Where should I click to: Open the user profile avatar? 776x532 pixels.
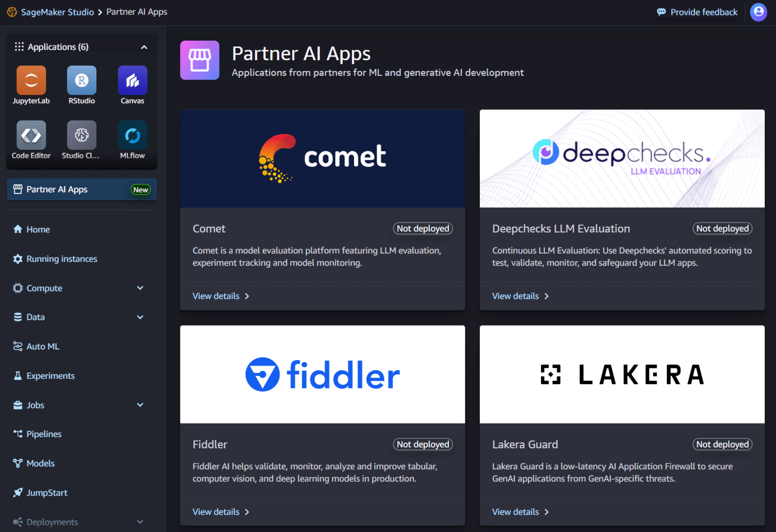(x=758, y=12)
